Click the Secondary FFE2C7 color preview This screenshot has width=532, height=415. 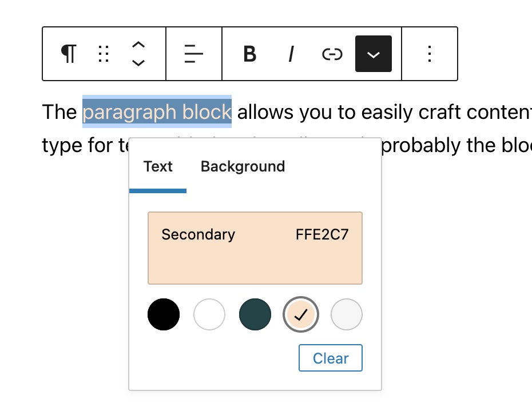tap(255, 248)
